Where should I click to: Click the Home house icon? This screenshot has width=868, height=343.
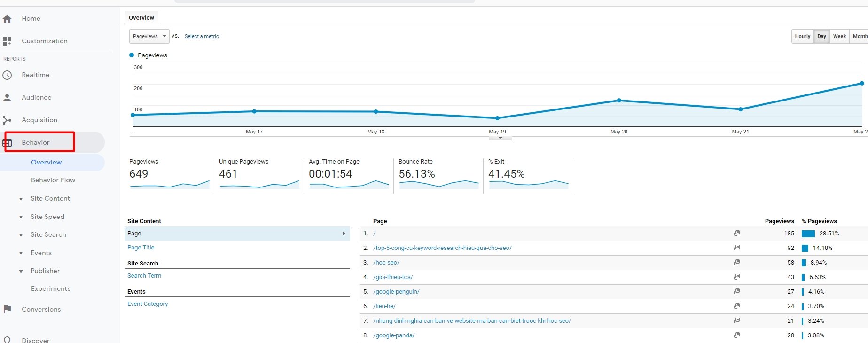[x=7, y=19]
